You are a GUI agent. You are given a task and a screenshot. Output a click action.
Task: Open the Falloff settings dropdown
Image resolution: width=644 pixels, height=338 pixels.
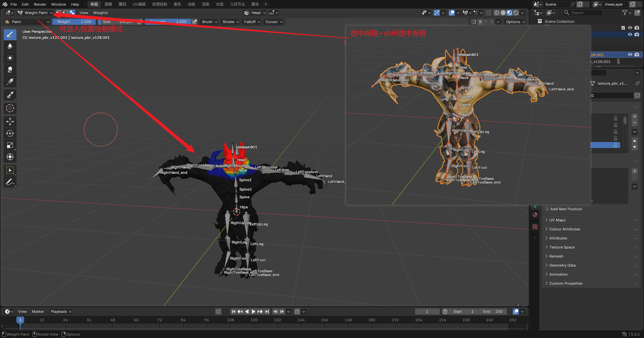pos(252,22)
